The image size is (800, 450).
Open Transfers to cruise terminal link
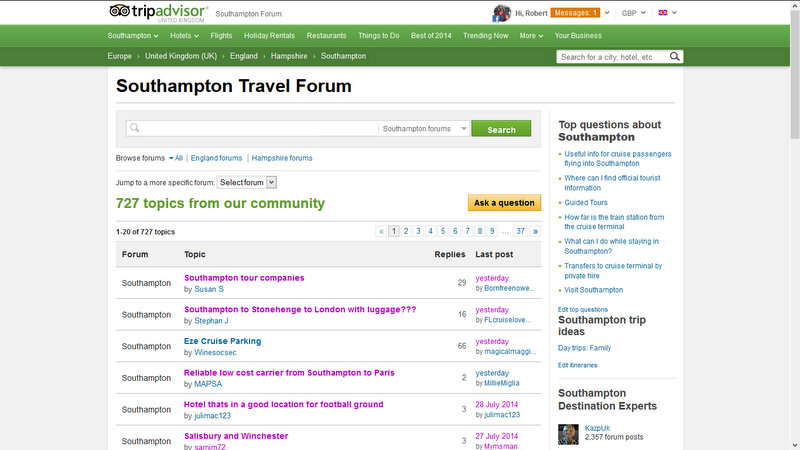(613, 271)
